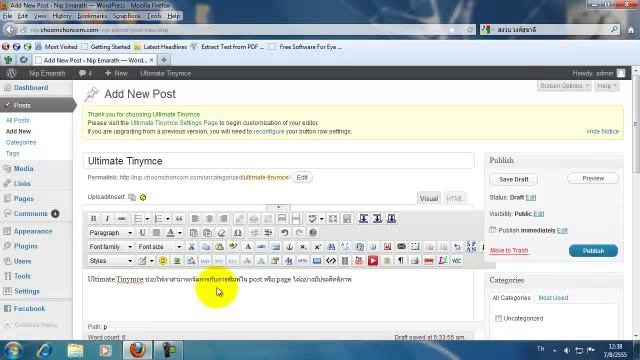The height and width of the screenshot is (360, 640).
Task: Open the History menu in Firefox
Action: pyautogui.click(x=62, y=16)
